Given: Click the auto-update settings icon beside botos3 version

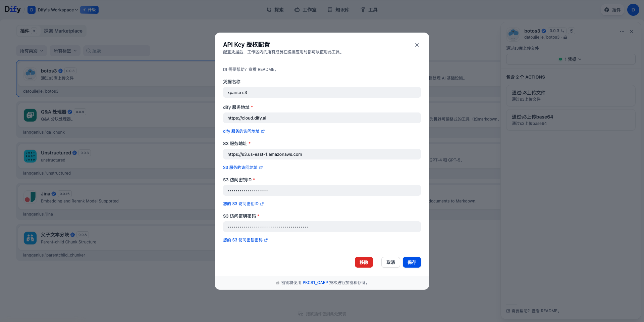Looking at the screenshot, I should (x=572, y=31).
